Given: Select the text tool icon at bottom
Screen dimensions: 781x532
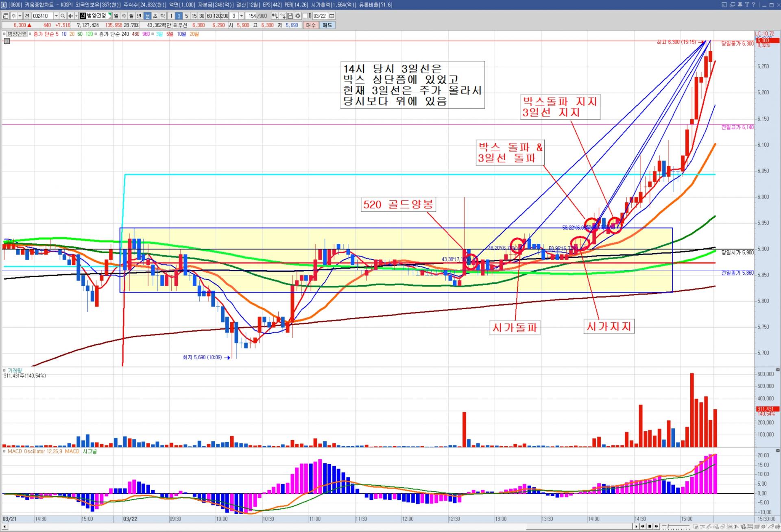Looking at the screenshot, I should click(x=736, y=527).
